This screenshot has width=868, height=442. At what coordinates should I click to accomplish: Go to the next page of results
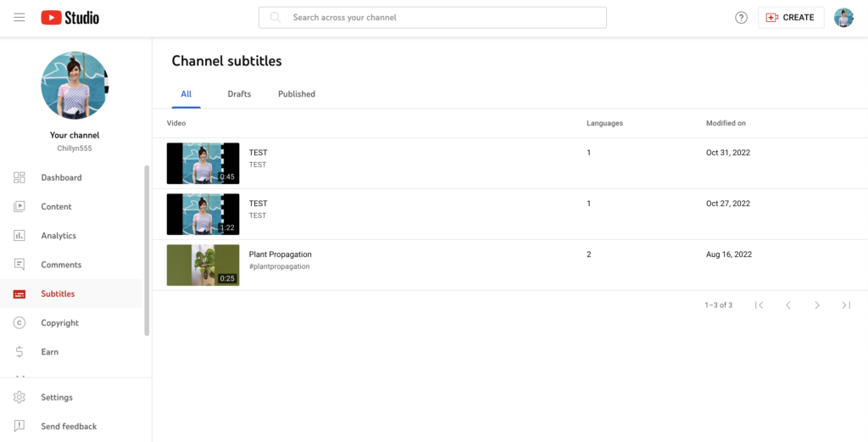(817, 305)
